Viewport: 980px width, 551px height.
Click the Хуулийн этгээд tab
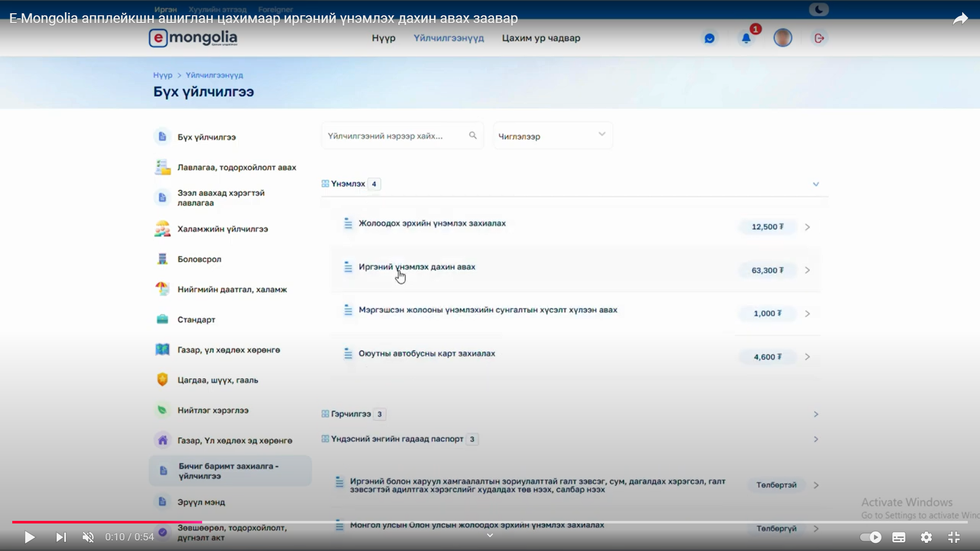[x=217, y=9]
